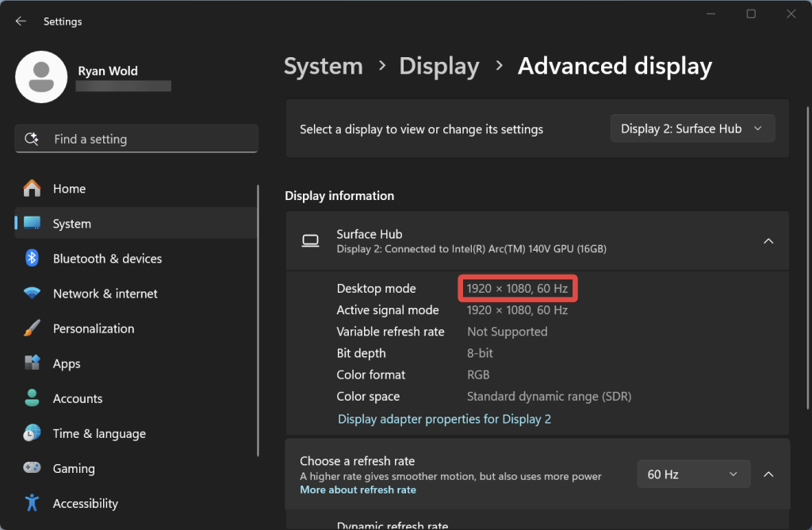Click the back arrow icon
The width and height of the screenshot is (812, 530).
(x=21, y=21)
